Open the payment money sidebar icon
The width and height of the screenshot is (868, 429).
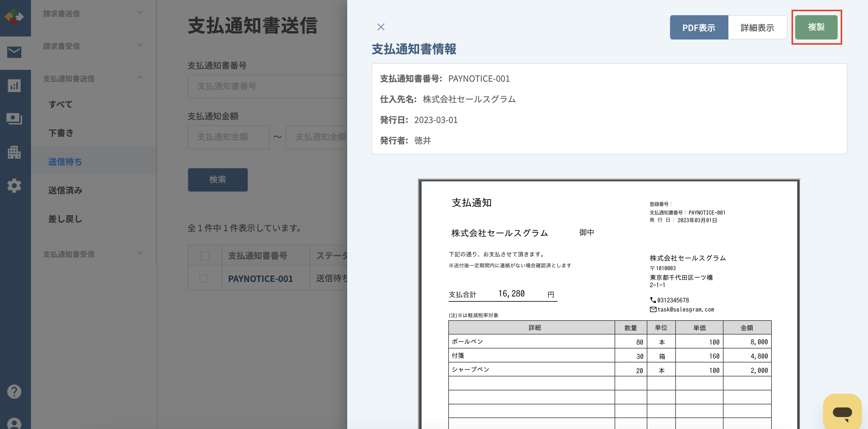(14, 119)
